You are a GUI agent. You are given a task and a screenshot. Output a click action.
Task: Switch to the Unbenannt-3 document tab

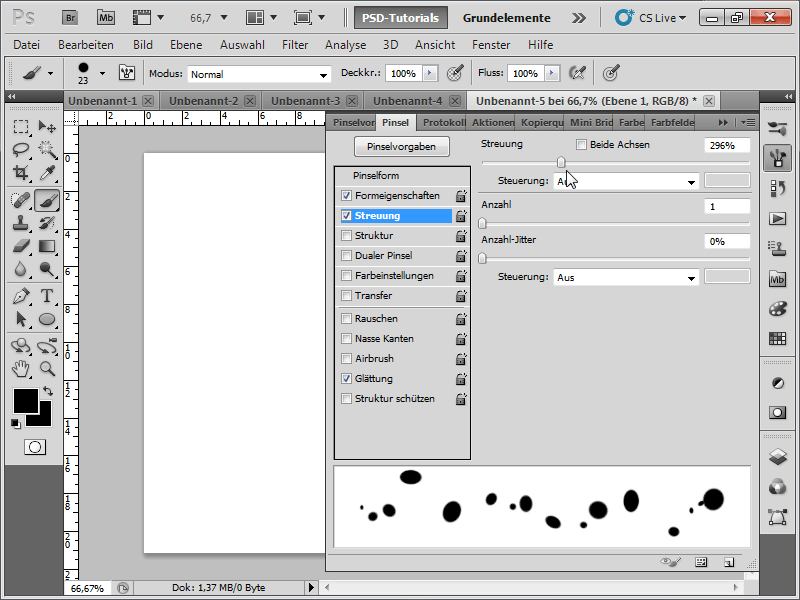(305, 101)
